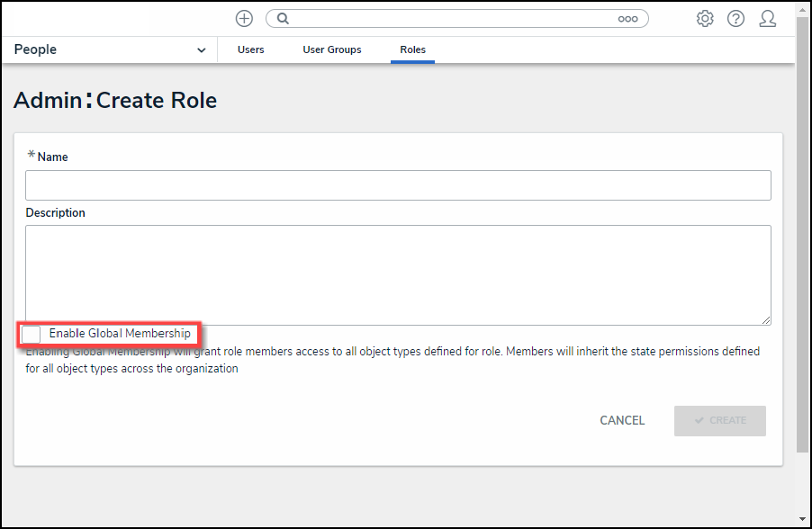The width and height of the screenshot is (812, 529).
Task: Switch to the Users tab
Action: [250, 50]
